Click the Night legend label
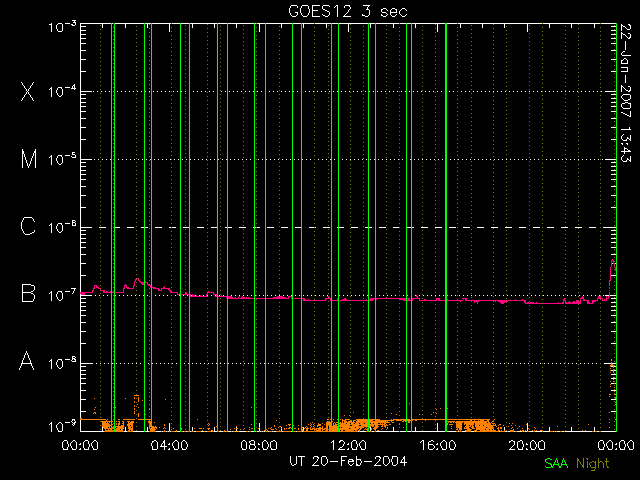This screenshot has width=640, height=480. pos(593,464)
